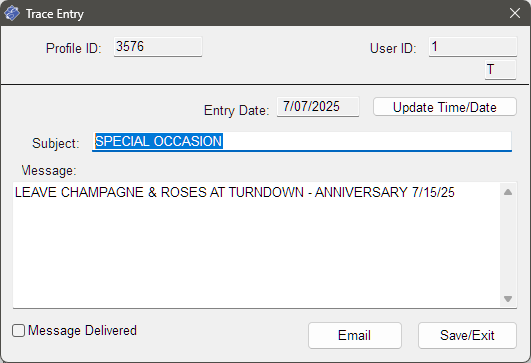Image resolution: width=531 pixels, height=363 pixels.
Task: Click the Trace Entry application icon
Action: [12, 14]
